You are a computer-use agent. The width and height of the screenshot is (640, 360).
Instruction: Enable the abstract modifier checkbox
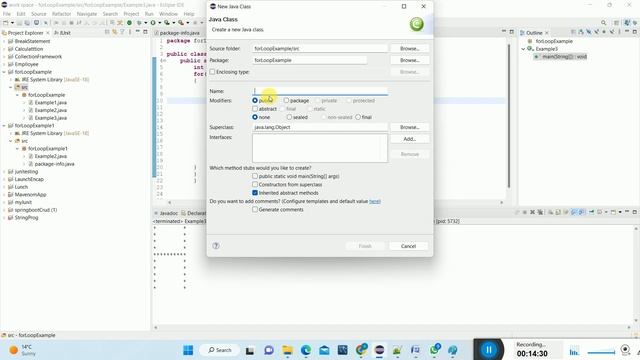[x=255, y=109]
